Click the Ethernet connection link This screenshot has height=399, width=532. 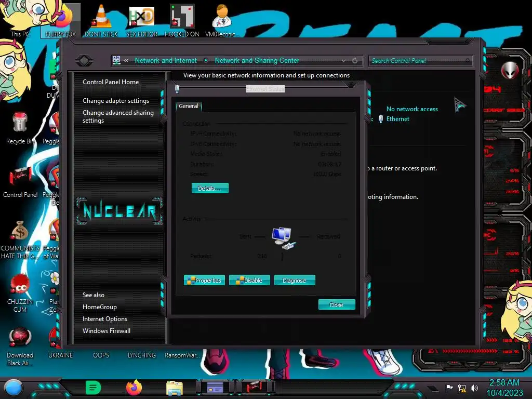[x=397, y=119]
